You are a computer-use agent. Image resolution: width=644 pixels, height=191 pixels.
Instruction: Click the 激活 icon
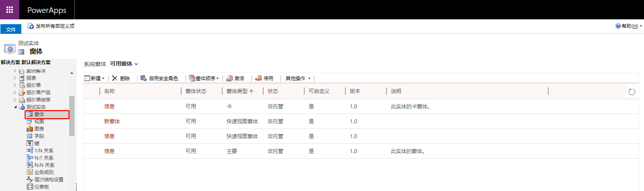pos(229,78)
